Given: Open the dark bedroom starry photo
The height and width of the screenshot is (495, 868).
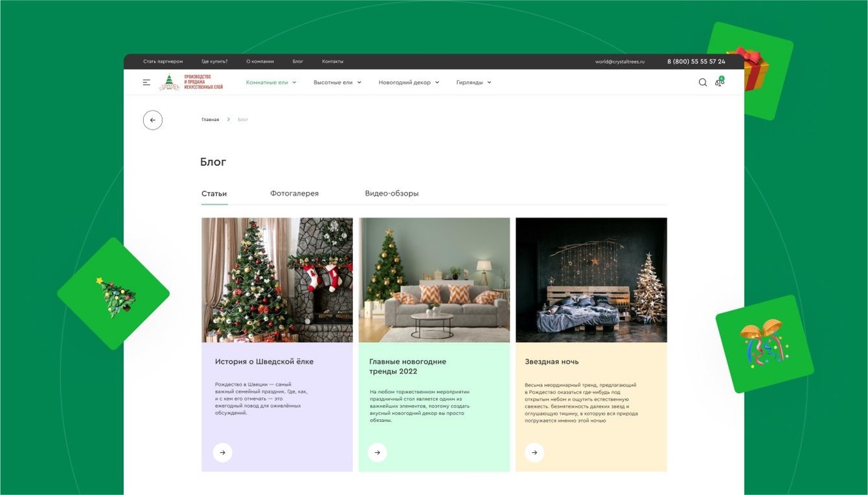Looking at the screenshot, I should pyautogui.click(x=591, y=280).
